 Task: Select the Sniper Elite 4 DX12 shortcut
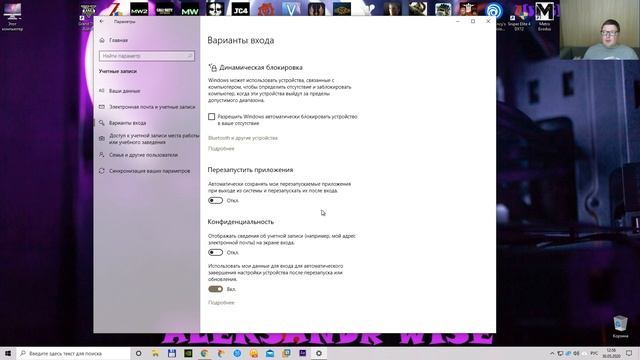pos(519,16)
